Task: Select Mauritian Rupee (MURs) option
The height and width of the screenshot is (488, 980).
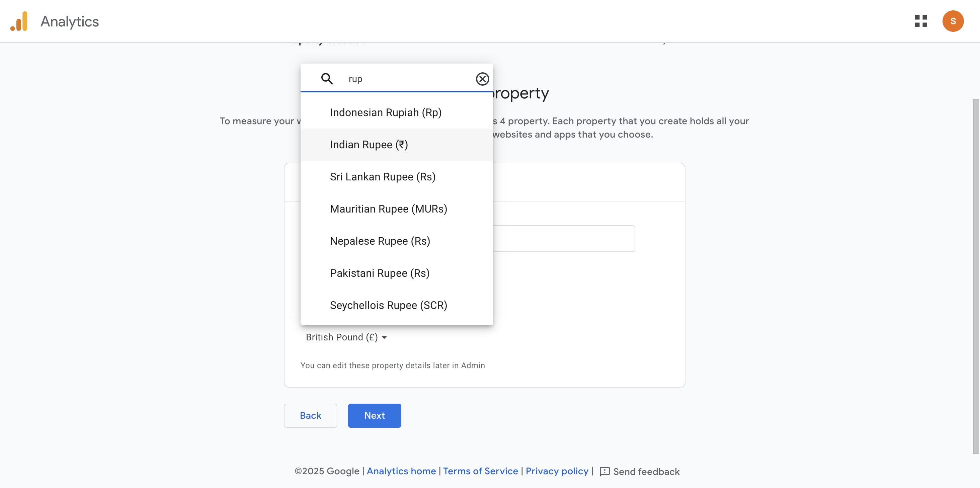Action: 388,209
